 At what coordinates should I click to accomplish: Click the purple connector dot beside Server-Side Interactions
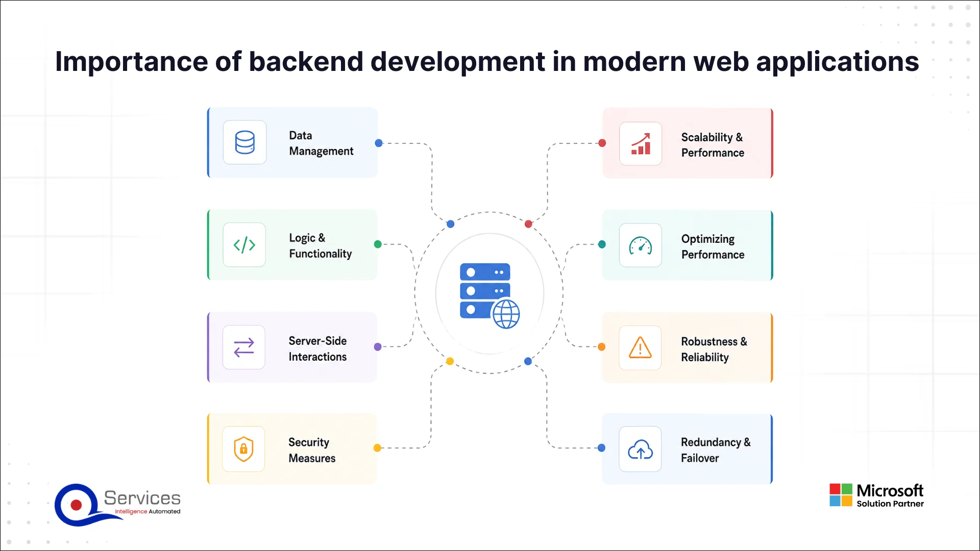[x=378, y=347]
